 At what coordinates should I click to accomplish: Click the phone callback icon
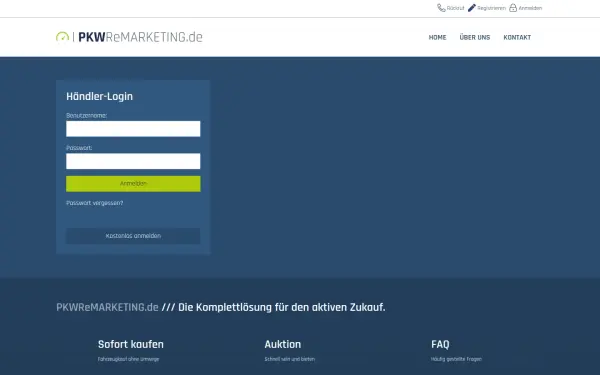tap(441, 8)
